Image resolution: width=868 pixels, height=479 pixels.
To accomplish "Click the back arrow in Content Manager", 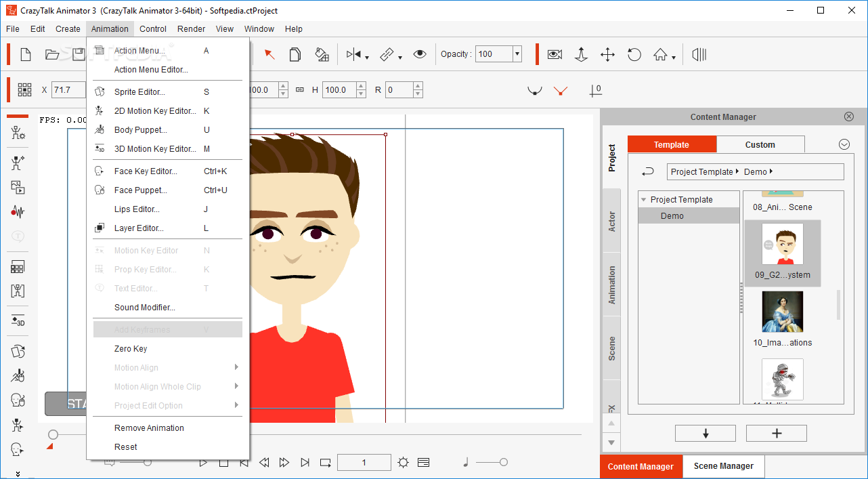I will click(x=648, y=171).
